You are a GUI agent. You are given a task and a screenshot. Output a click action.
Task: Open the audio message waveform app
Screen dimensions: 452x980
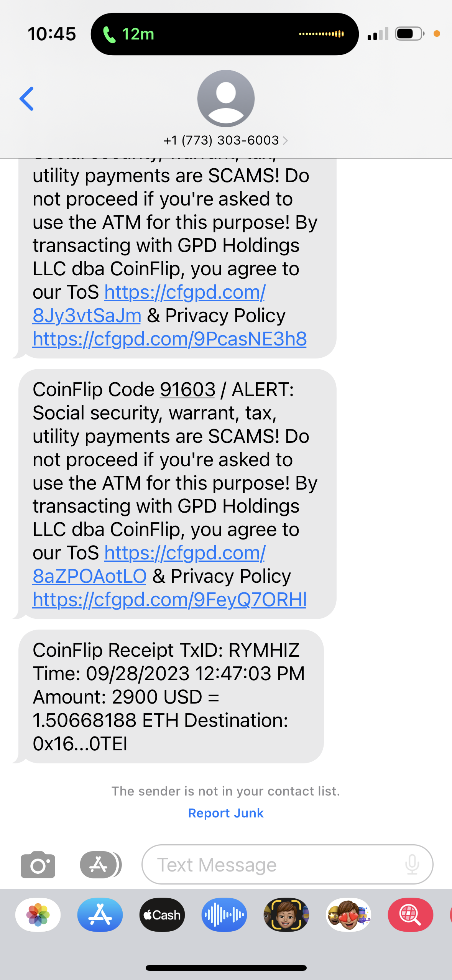[x=224, y=915]
